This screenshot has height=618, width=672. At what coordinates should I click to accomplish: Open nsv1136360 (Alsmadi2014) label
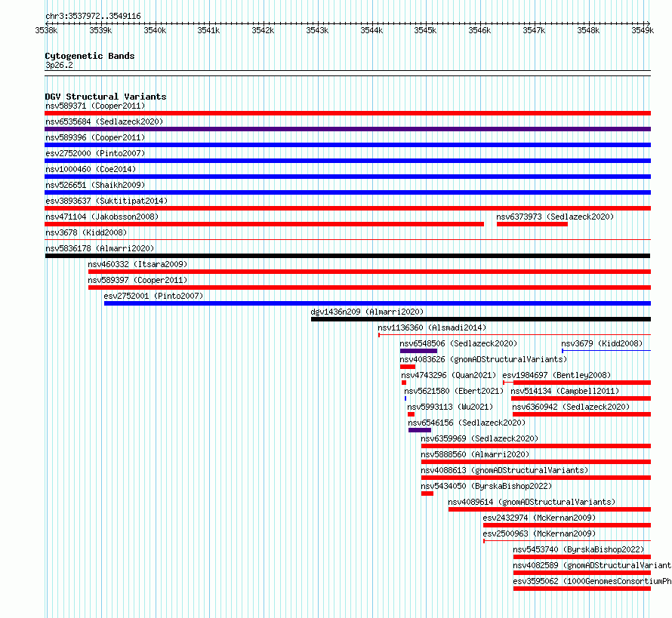point(432,327)
